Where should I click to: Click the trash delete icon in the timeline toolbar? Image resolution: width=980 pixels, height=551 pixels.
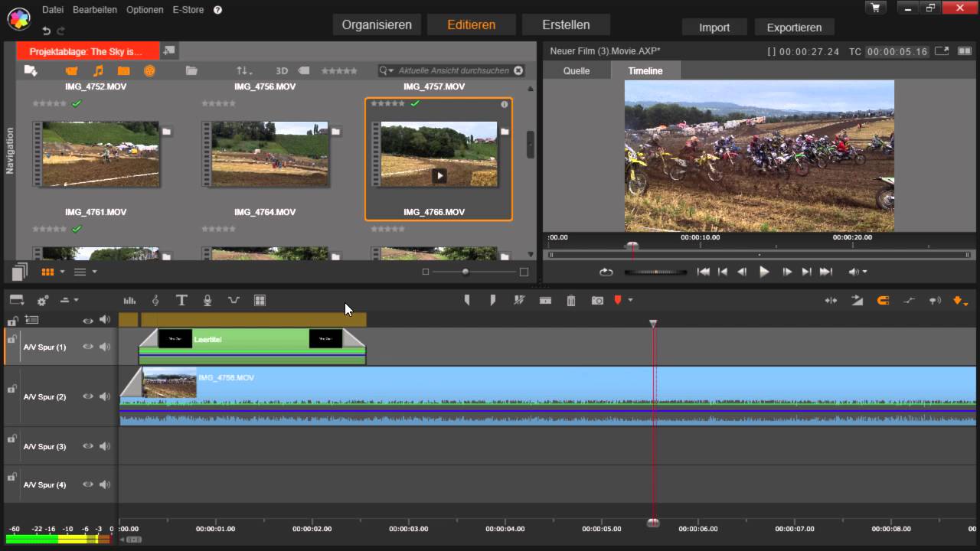570,301
